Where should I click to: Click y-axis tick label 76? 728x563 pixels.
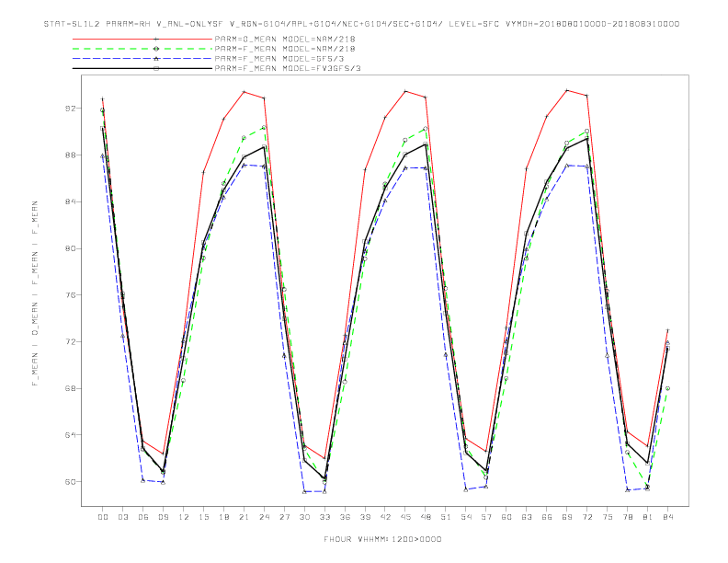coord(73,295)
